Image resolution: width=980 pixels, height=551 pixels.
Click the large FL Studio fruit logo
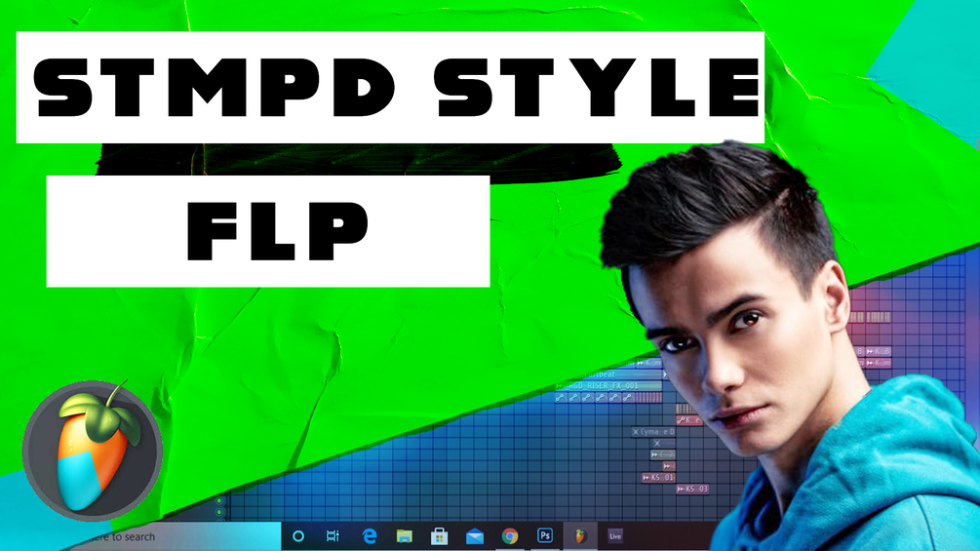click(94, 450)
